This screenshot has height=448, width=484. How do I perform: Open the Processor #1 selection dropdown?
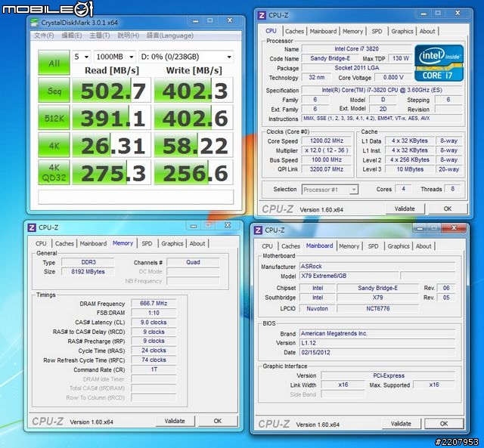tap(330, 190)
